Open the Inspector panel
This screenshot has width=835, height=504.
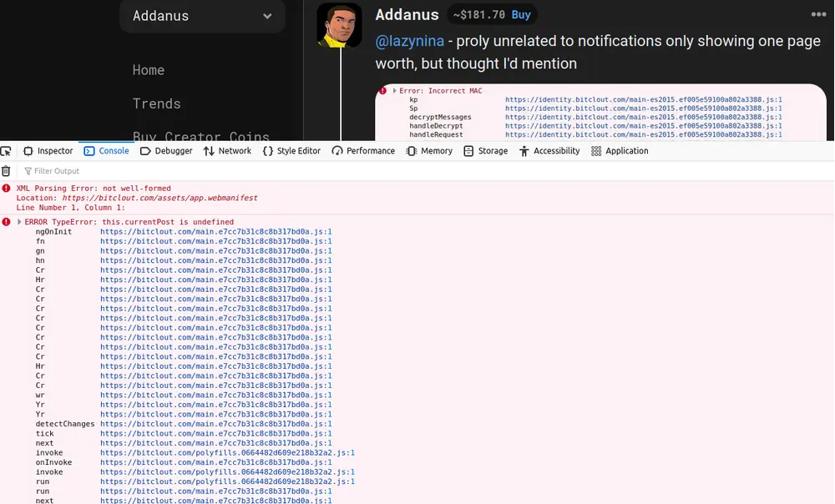(48, 151)
